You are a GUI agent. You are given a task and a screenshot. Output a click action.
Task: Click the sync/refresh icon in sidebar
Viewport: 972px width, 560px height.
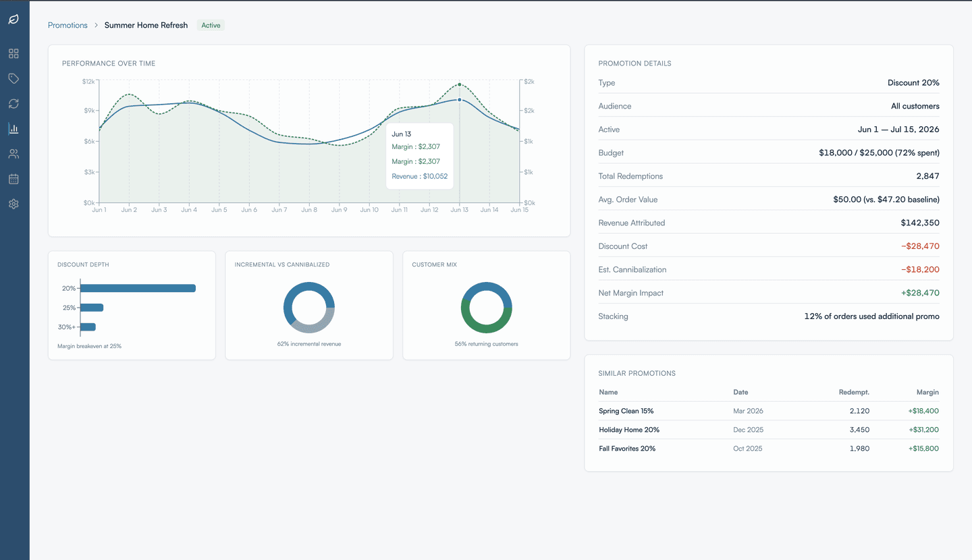[13, 103]
